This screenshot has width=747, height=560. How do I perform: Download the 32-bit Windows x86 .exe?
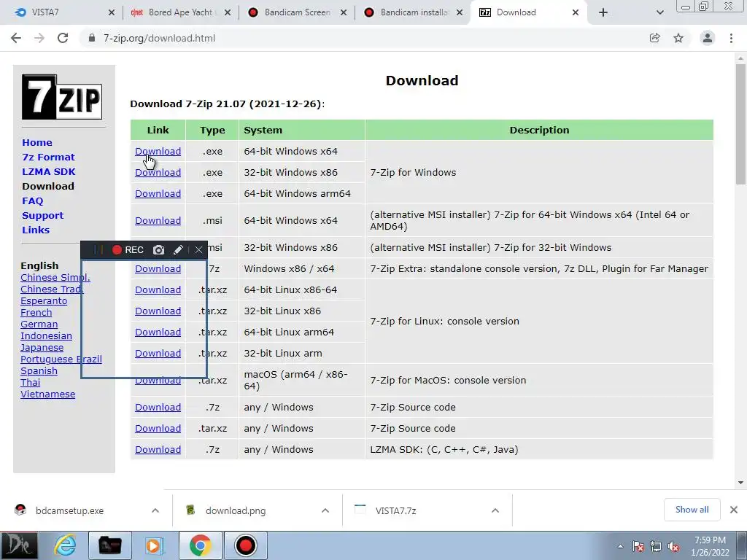point(158,172)
